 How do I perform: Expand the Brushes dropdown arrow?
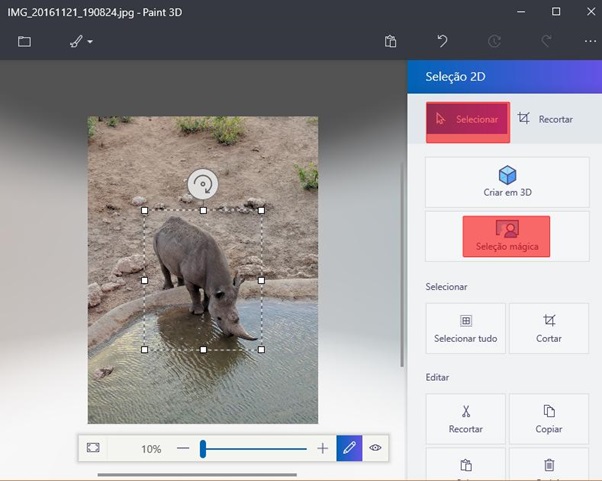coord(90,41)
